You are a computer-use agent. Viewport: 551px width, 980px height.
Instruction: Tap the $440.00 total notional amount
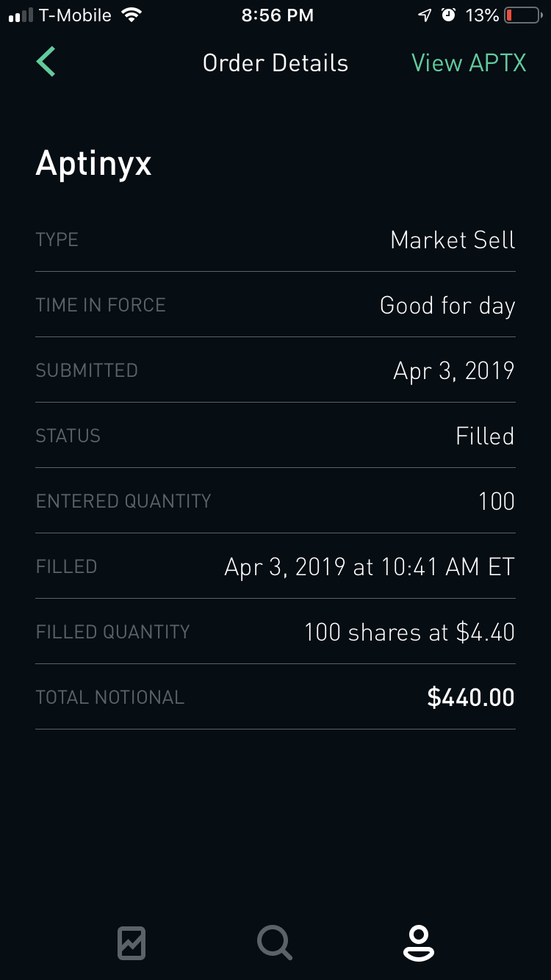[471, 697]
